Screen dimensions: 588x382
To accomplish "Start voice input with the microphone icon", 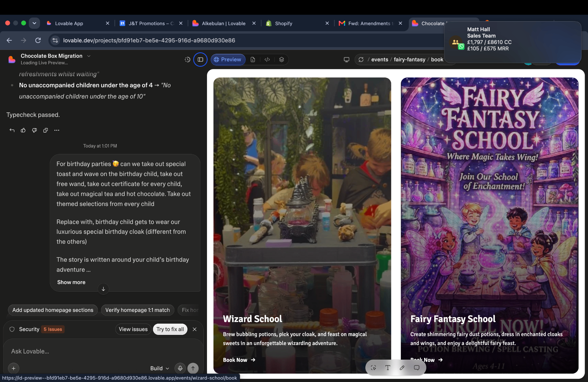I will tap(180, 368).
